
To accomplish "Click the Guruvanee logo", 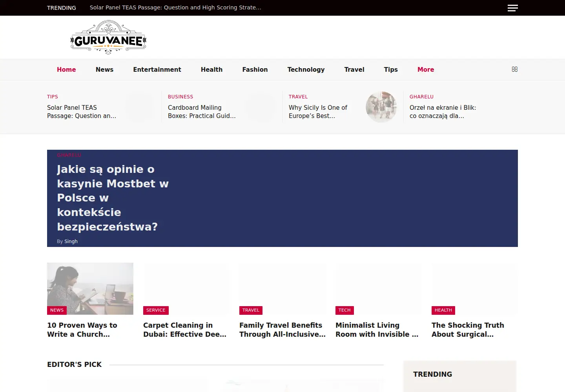I will pyautogui.click(x=108, y=37).
